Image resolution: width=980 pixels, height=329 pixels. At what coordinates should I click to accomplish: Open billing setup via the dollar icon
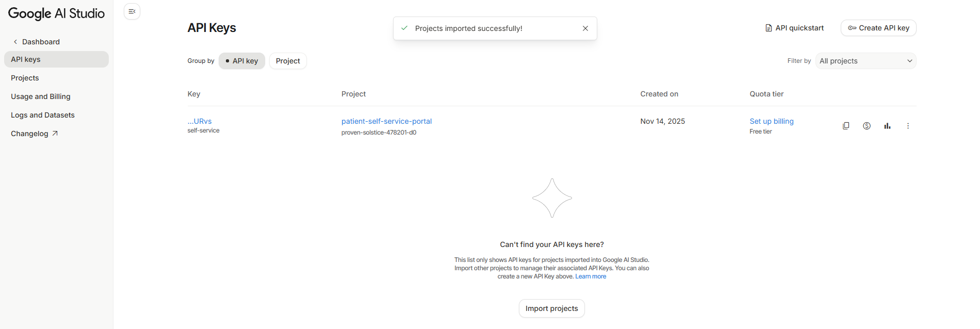coord(867,125)
